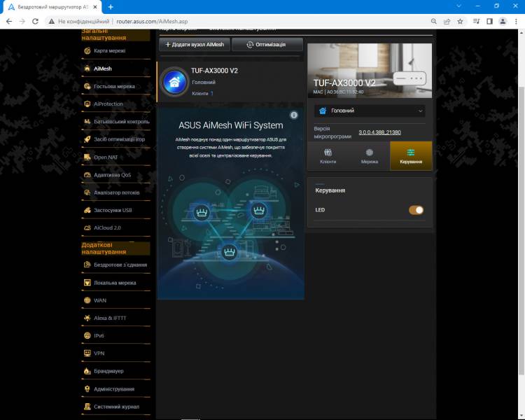This screenshot has height=420, width=525.
Task: Select the TUF-AX3000 V2 node entry
Action: (x=231, y=82)
